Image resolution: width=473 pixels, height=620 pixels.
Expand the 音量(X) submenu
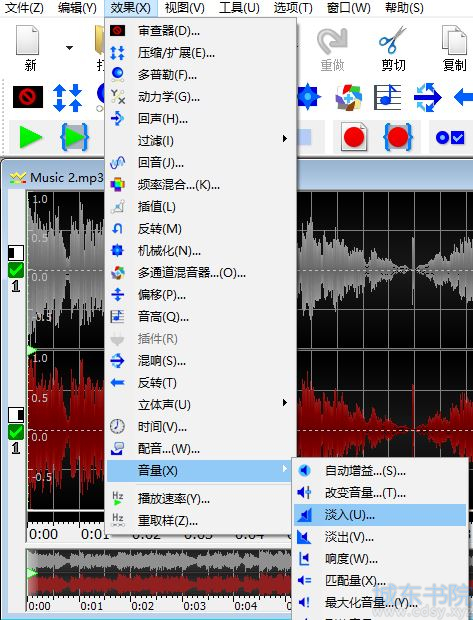pyautogui.click(x=201, y=471)
